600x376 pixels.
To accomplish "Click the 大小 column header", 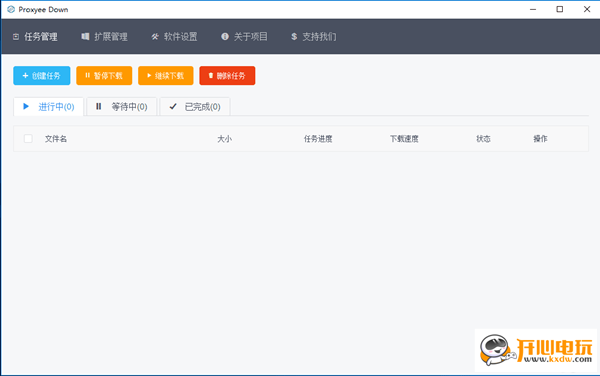I will pos(225,139).
